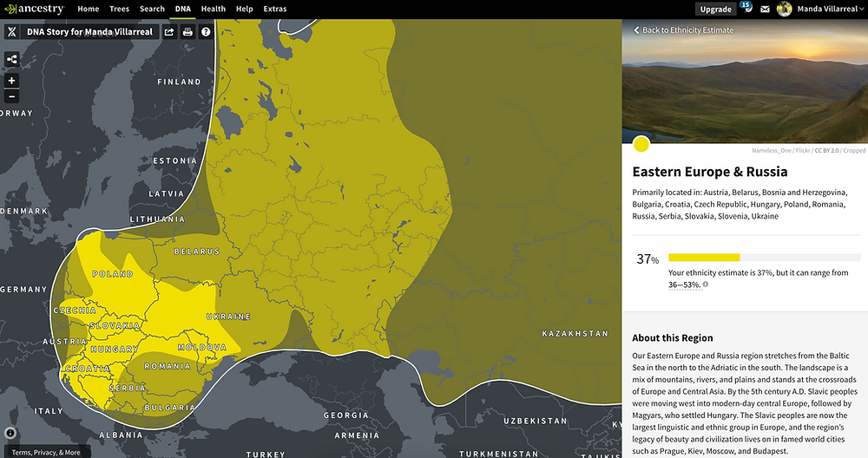This screenshot has height=458, width=868.
Task: Click the yellow region color dot
Action: point(641,144)
